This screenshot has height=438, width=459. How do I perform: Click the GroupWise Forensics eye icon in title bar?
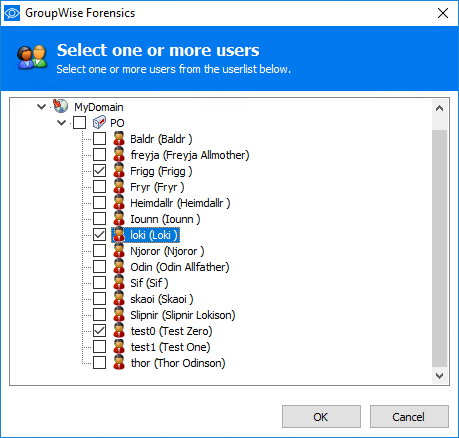coord(12,13)
